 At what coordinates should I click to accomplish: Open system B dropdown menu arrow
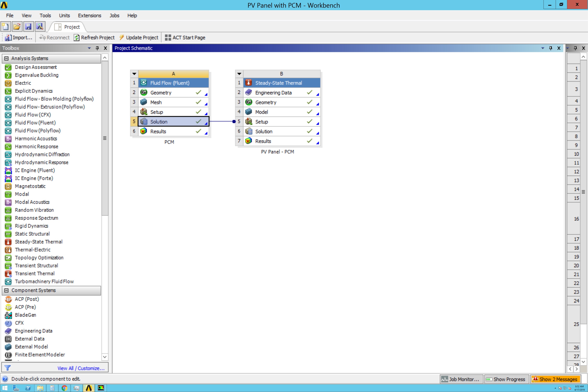tap(239, 74)
